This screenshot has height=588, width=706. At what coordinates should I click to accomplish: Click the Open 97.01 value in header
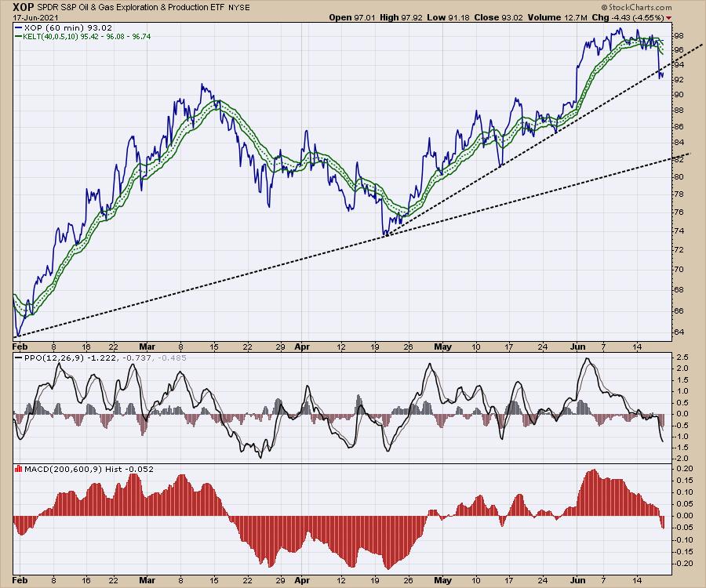[352, 16]
